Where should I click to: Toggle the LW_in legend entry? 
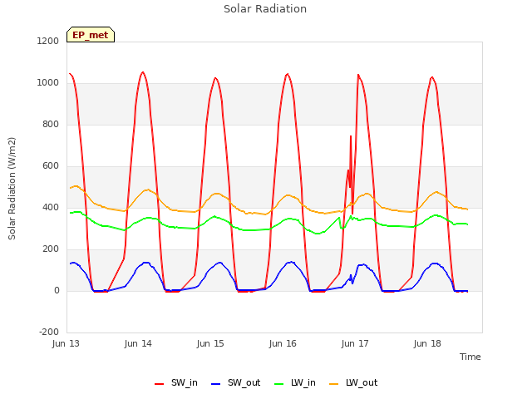pyautogui.click(x=294, y=382)
